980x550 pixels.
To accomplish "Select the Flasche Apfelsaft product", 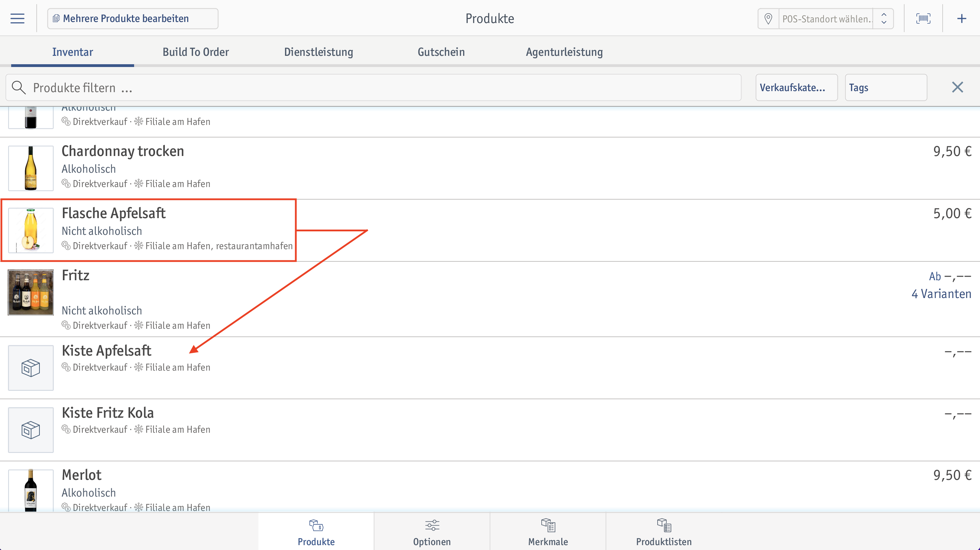I will click(490, 230).
